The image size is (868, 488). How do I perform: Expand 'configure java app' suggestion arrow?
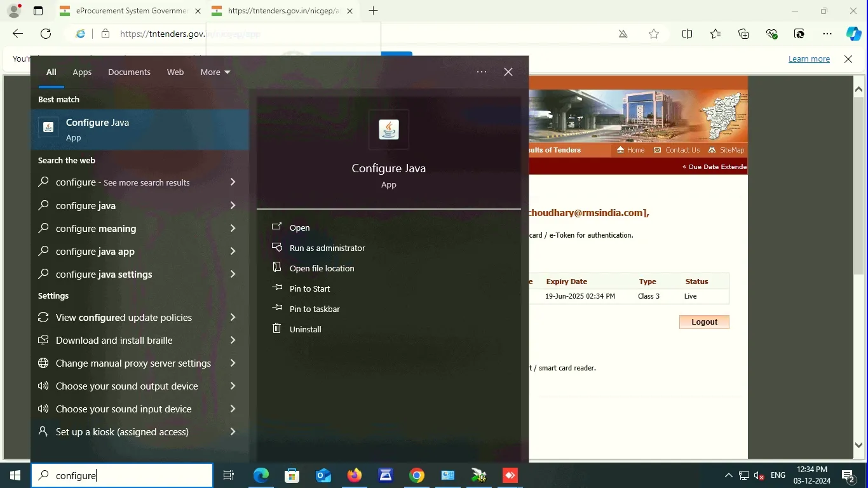(x=233, y=251)
